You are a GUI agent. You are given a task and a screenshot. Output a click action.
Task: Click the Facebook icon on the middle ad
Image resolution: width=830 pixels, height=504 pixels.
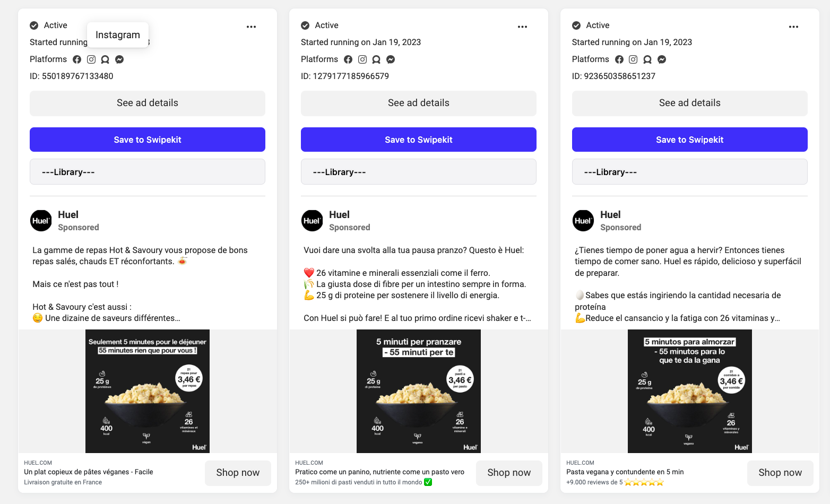[348, 59]
